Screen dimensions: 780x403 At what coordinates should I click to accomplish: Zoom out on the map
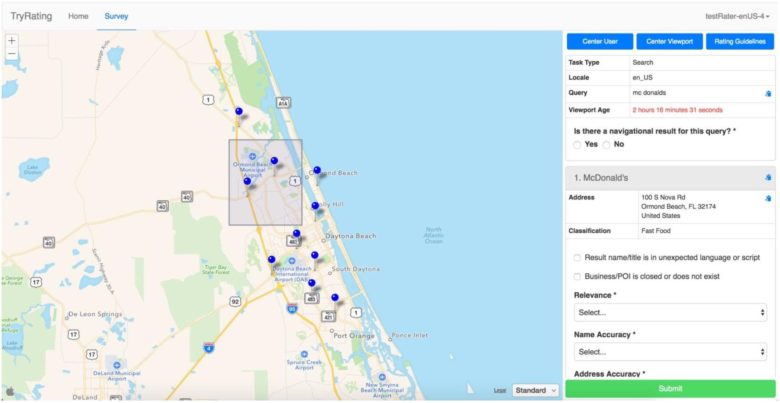click(x=11, y=55)
